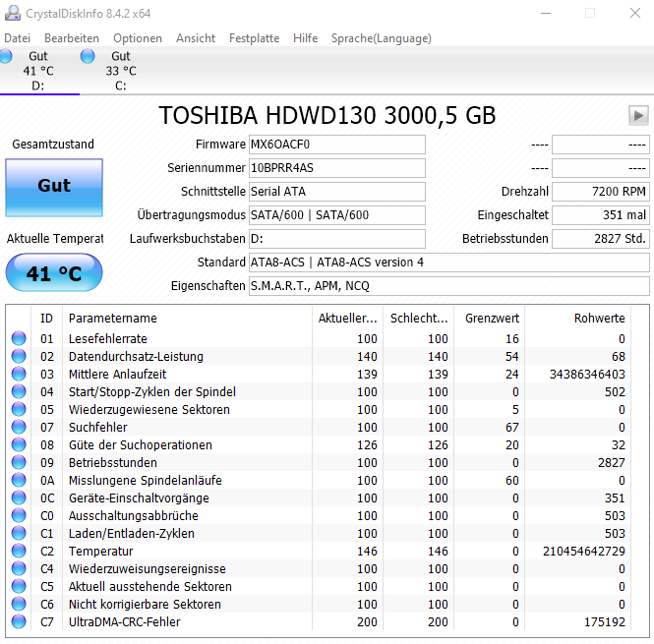Click status orb for Aktuell ausstehende Sektoren
Screen dimensions: 654x644
click(x=19, y=586)
